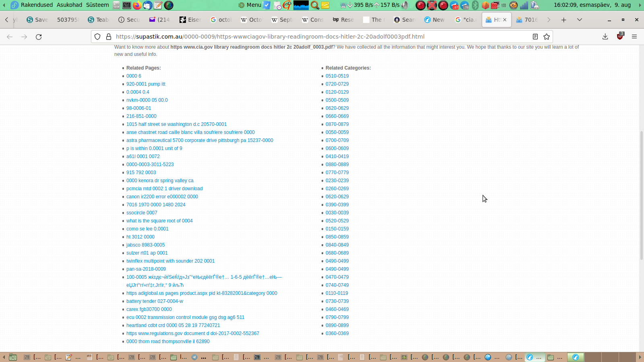Go forward to the next page
Screen dimensions: 644x362
click(24, 37)
